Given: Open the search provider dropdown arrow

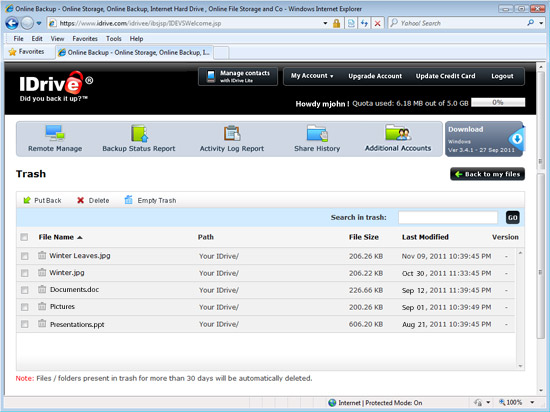Looking at the screenshot, I should pyautogui.click(x=541, y=23).
